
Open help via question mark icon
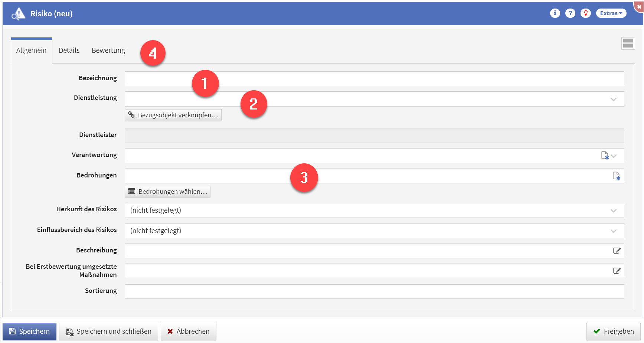[x=570, y=13]
